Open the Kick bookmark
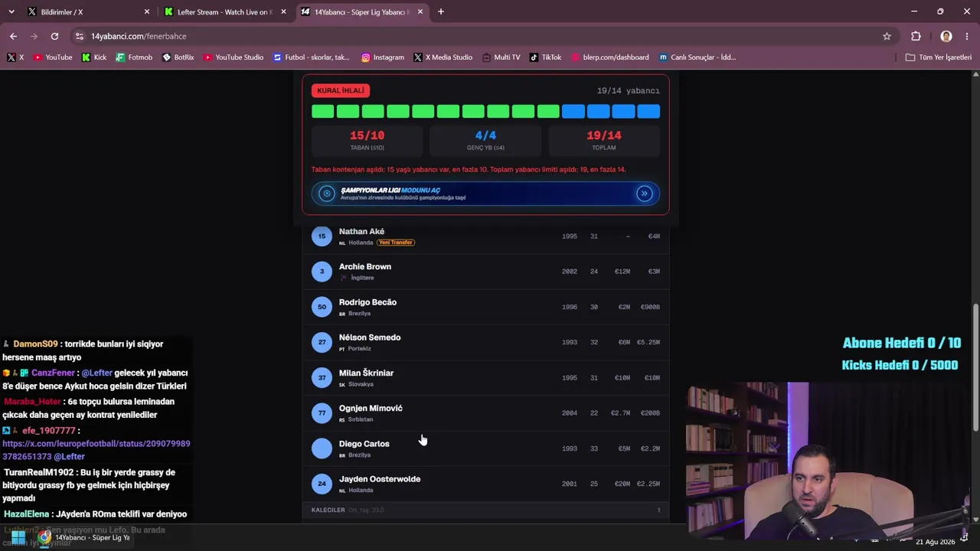This screenshot has width=980, height=551. tap(94, 57)
